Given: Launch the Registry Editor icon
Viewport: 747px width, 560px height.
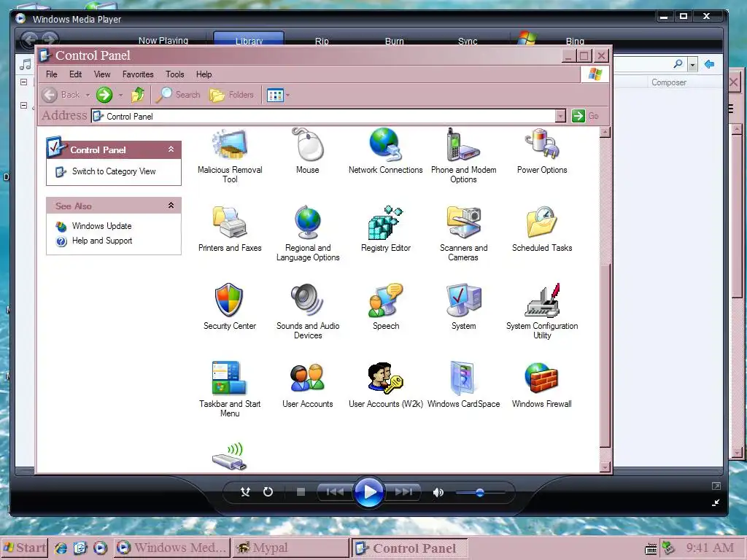Looking at the screenshot, I should point(385,229).
